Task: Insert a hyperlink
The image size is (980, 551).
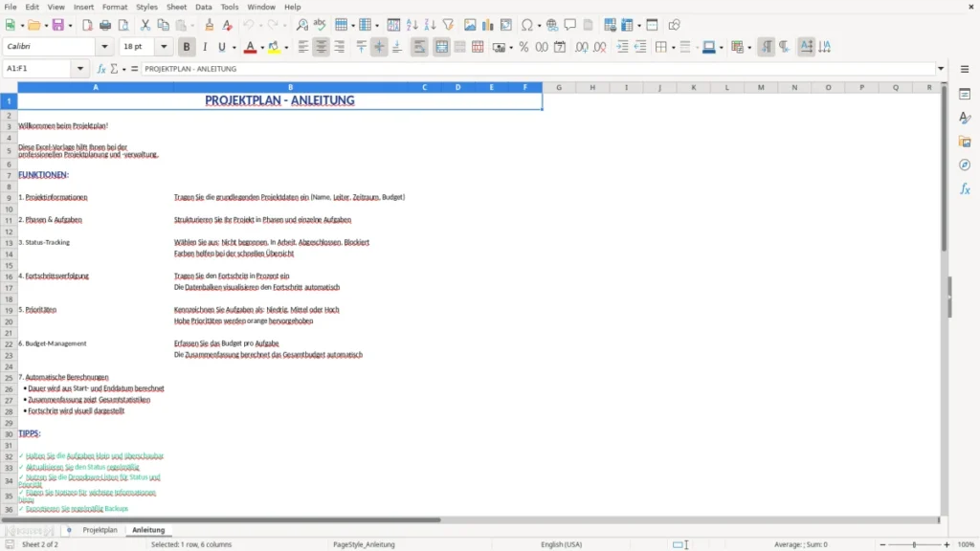Action: tap(552, 25)
